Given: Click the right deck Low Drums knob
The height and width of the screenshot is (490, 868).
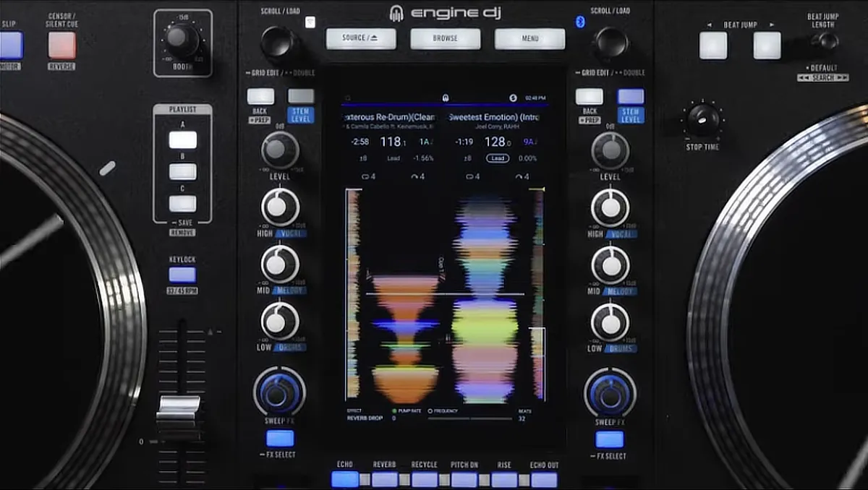Looking at the screenshot, I should 610,321.
